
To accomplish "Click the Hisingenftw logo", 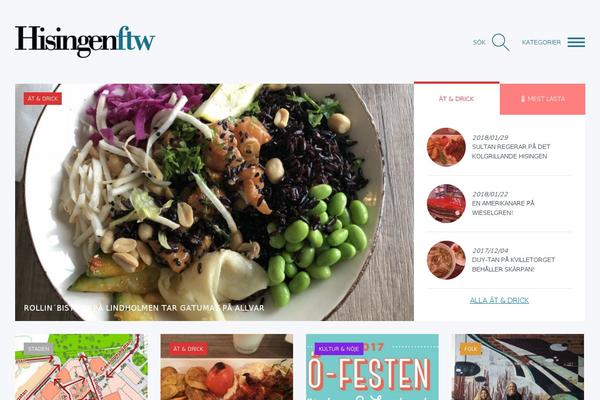I will coord(85,41).
